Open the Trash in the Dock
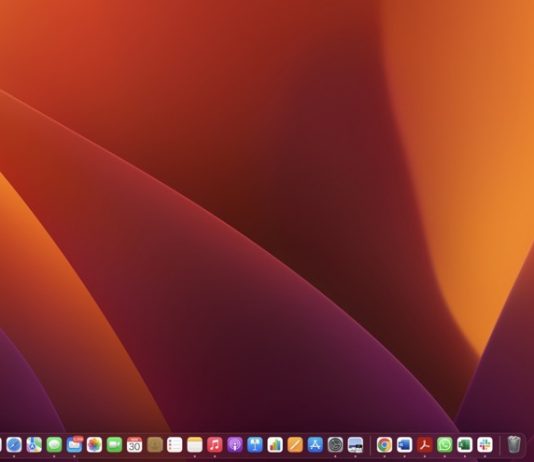534x462 pixels. point(514,445)
